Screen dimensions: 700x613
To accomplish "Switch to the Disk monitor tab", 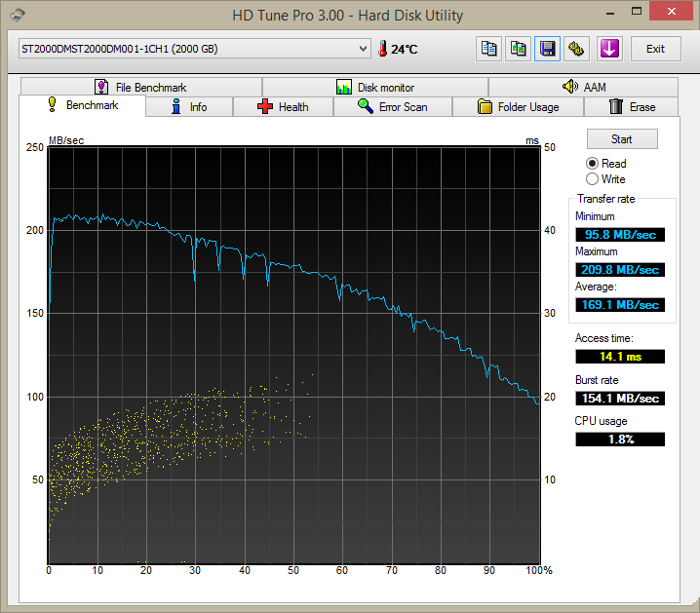I will [375, 87].
